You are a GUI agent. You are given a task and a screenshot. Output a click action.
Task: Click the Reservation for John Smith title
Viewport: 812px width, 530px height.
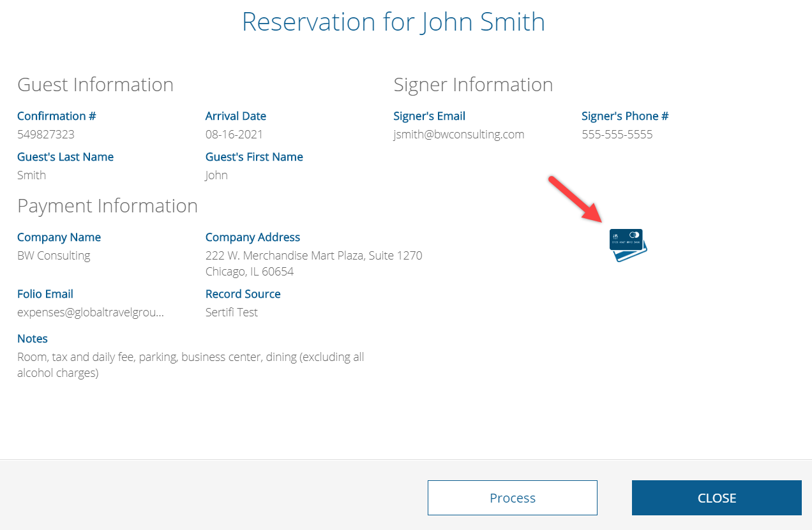pyautogui.click(x=393, y=22)
